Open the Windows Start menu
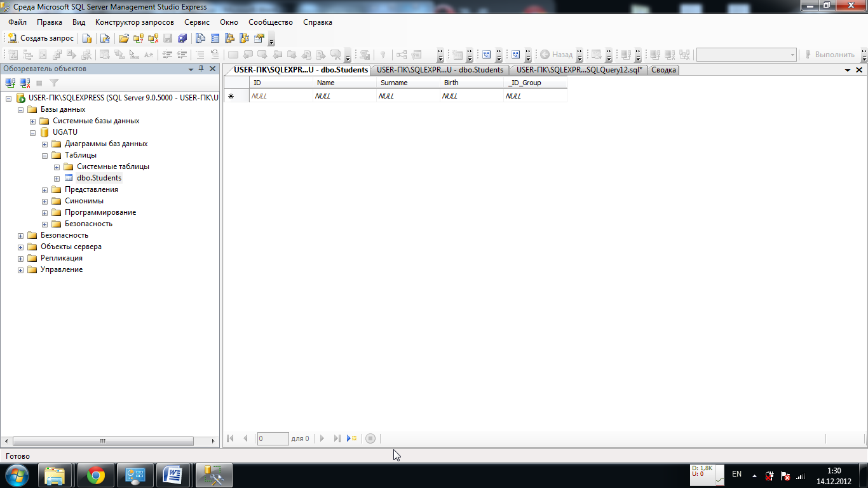Screen dimensions: 868x488 (x=17, y=475)
